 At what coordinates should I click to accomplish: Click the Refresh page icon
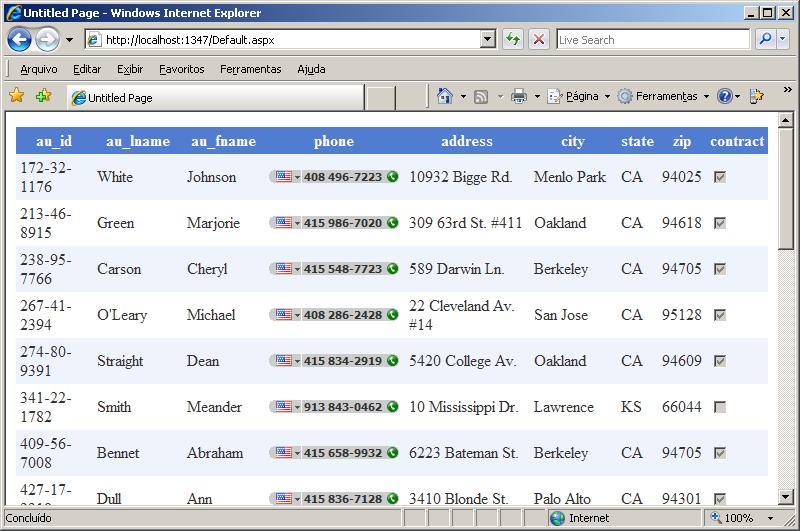pos(512,40)
